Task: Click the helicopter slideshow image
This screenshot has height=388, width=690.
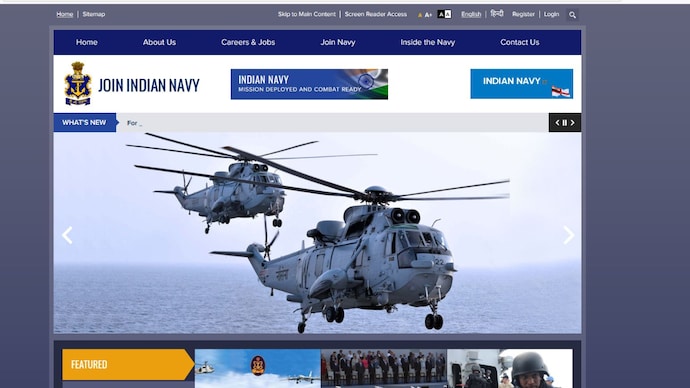Action: coord(317,233)
